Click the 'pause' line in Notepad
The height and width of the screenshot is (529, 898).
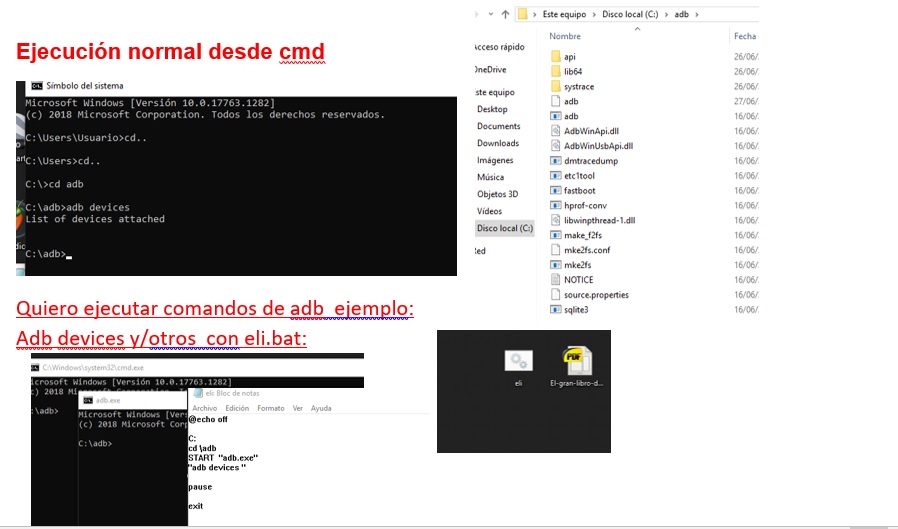200,487
